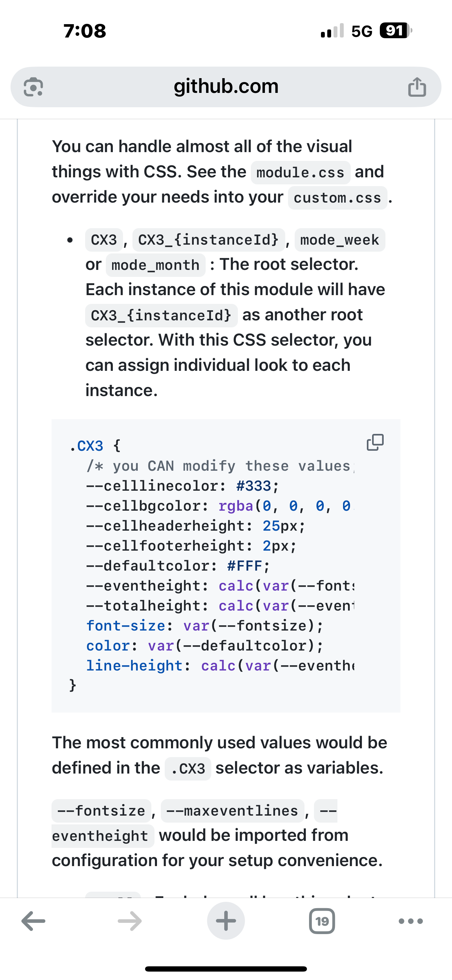
Task: Tap the .CX3 selector in code block
Action: point(87,446)
